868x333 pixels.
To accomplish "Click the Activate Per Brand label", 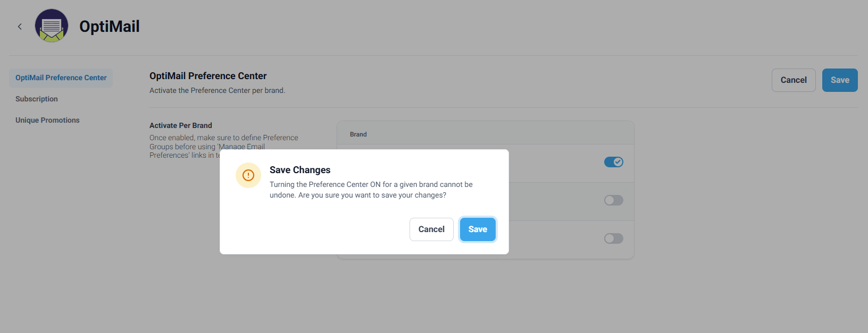I will (181, 125).
